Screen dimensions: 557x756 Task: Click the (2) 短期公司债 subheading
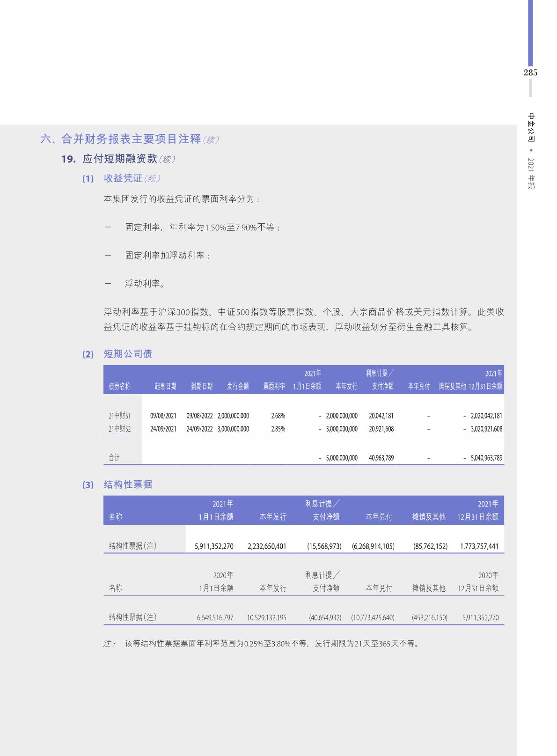click(127, 354)
